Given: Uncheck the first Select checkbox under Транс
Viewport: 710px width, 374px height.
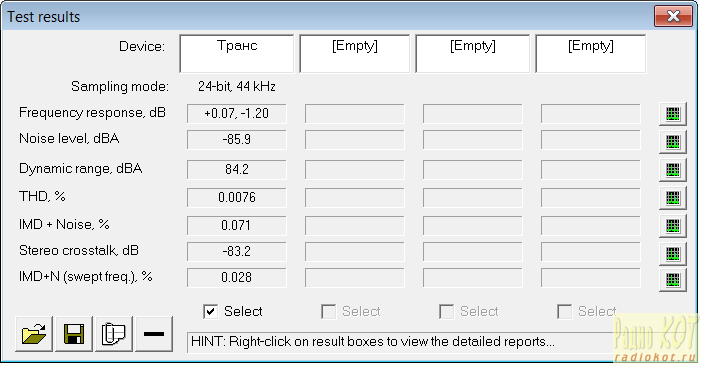Looking at the screenshot, I should 210,312.
